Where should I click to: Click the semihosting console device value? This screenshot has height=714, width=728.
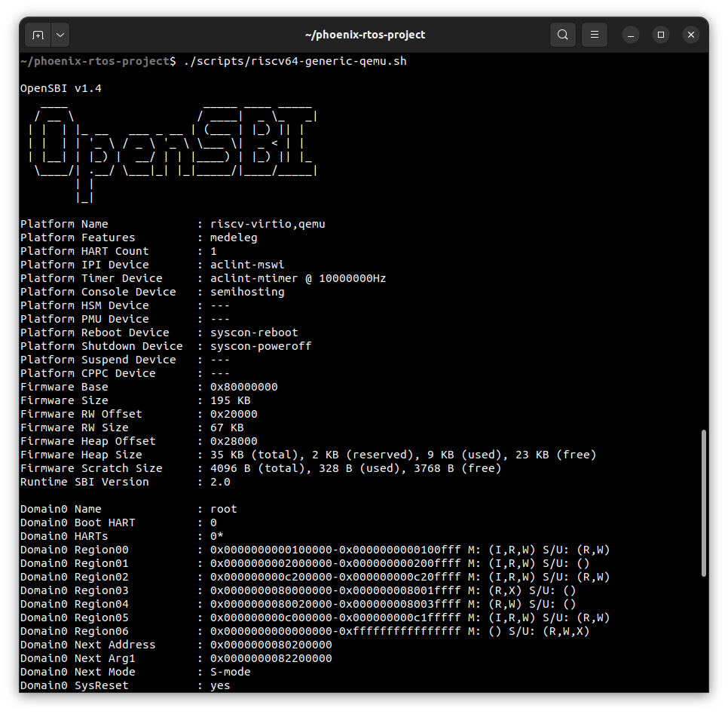[247, 292]
